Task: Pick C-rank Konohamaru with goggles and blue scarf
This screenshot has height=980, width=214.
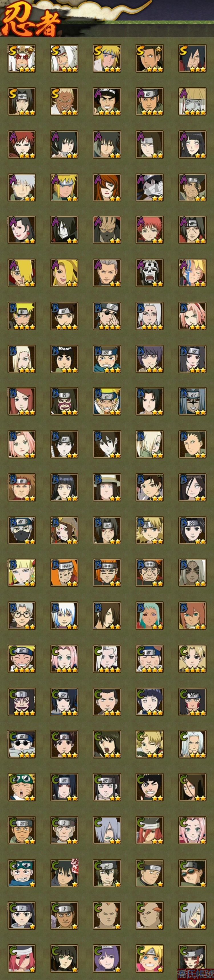Action: click(22, 873)
